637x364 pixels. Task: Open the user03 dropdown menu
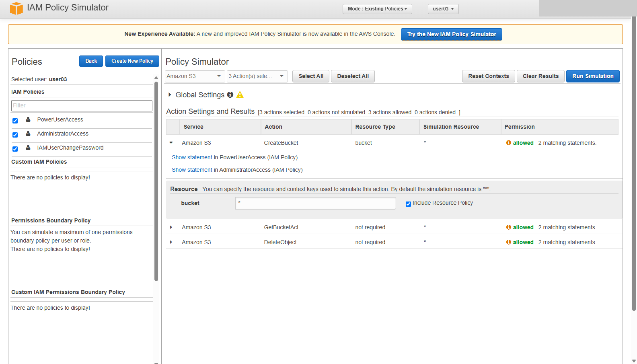click(x=443, y=9)
